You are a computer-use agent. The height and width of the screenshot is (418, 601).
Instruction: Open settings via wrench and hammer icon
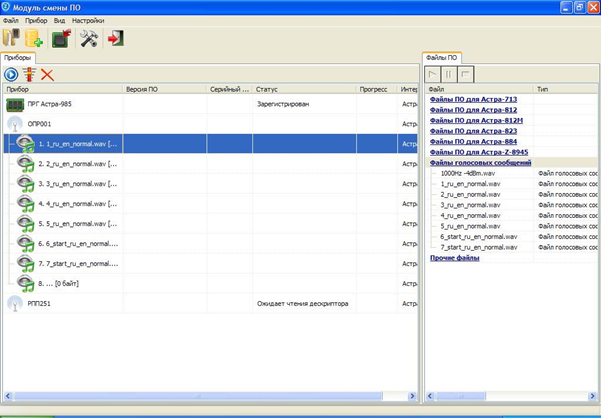pos(89,39)
